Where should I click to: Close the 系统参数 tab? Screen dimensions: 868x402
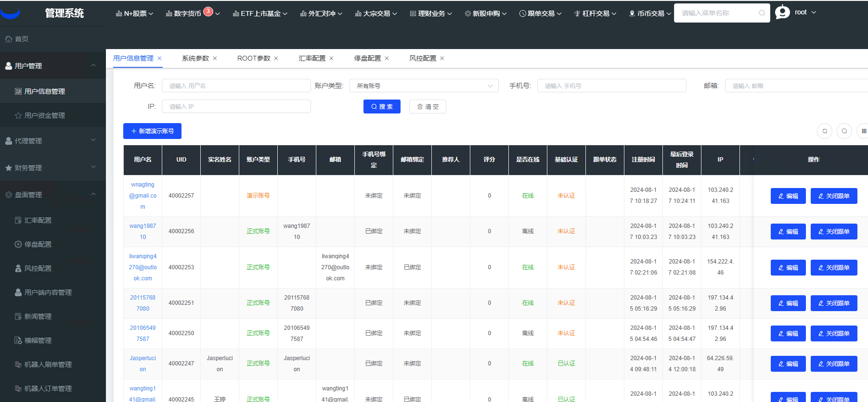point(215,58)
